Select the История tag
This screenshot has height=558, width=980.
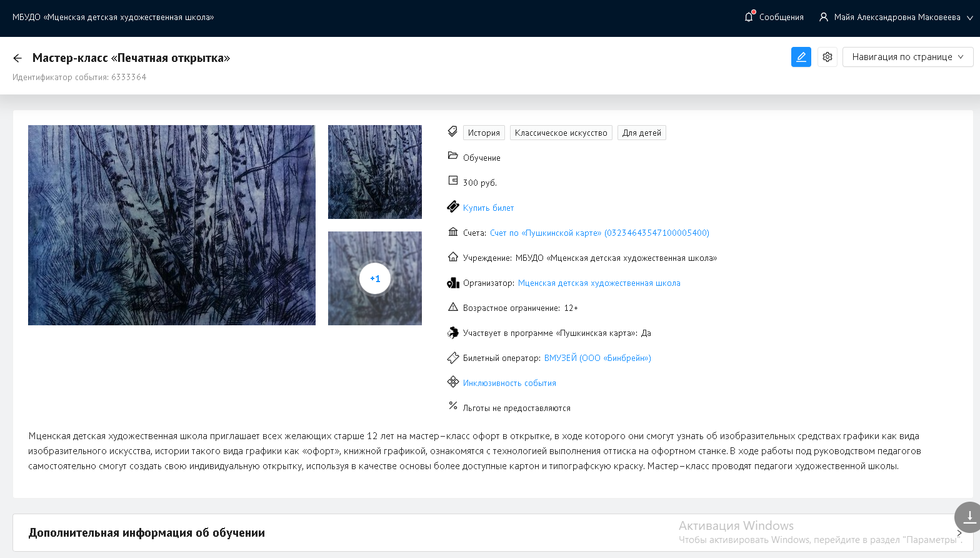point(484,133)
